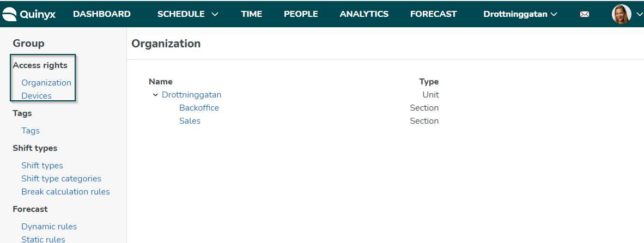Click the Organization page title
This screenshot has width=644, height=243.
coord(166,44)
